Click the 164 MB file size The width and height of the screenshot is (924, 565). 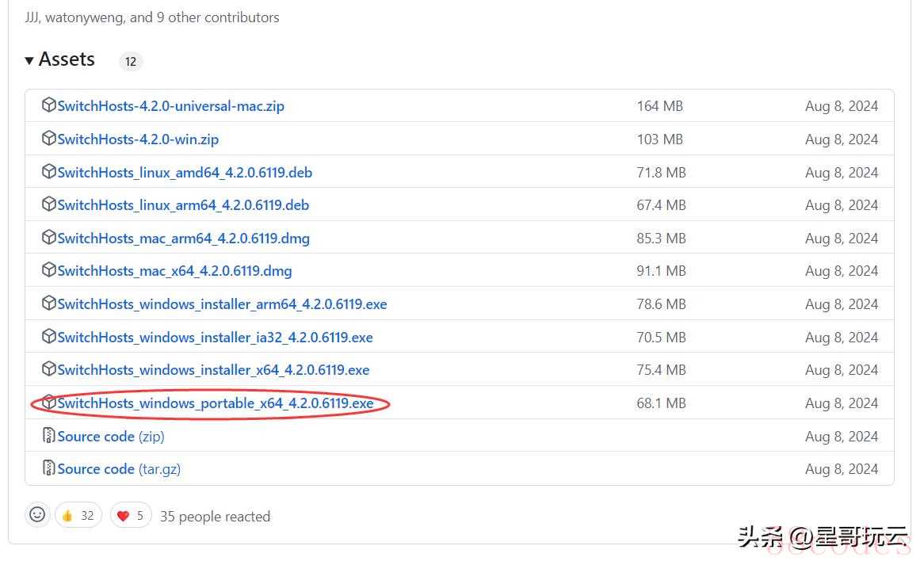(660, 106)
